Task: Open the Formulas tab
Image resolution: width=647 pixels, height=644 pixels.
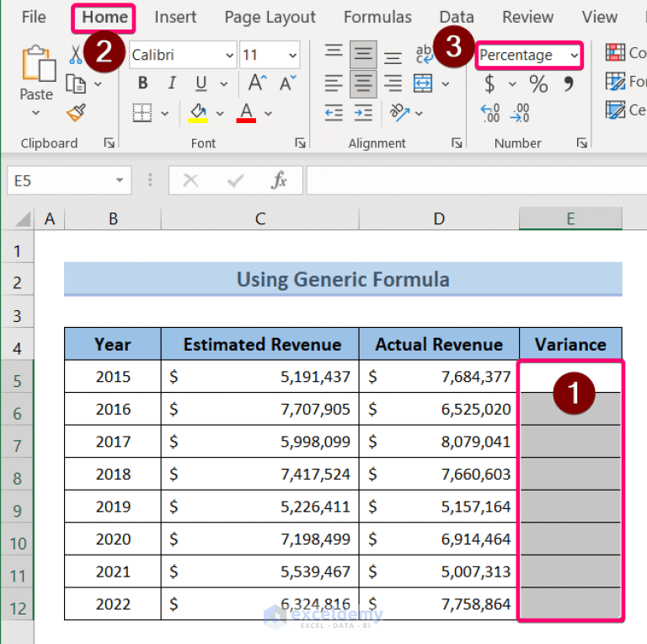Action: [377, 18]
